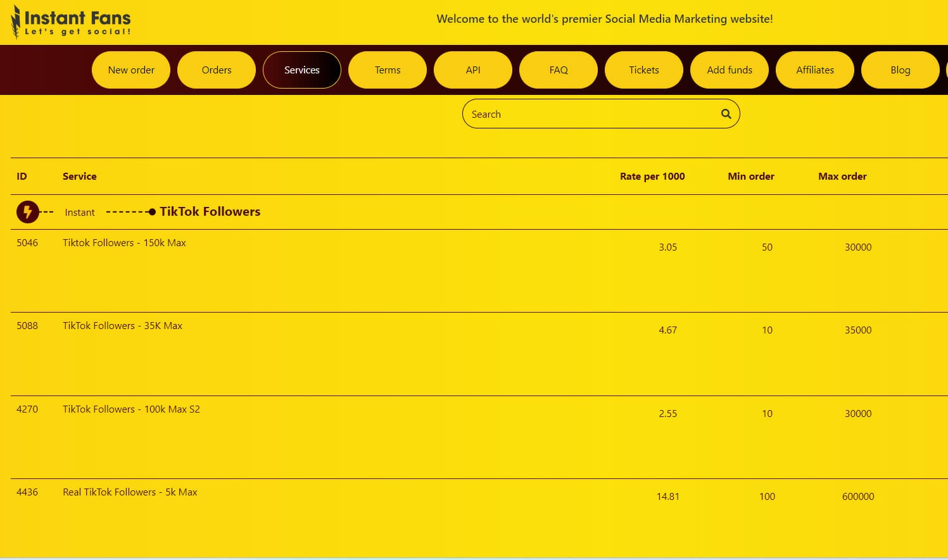
Task: Navigate to the API page
Action: [x=473, y=70]
